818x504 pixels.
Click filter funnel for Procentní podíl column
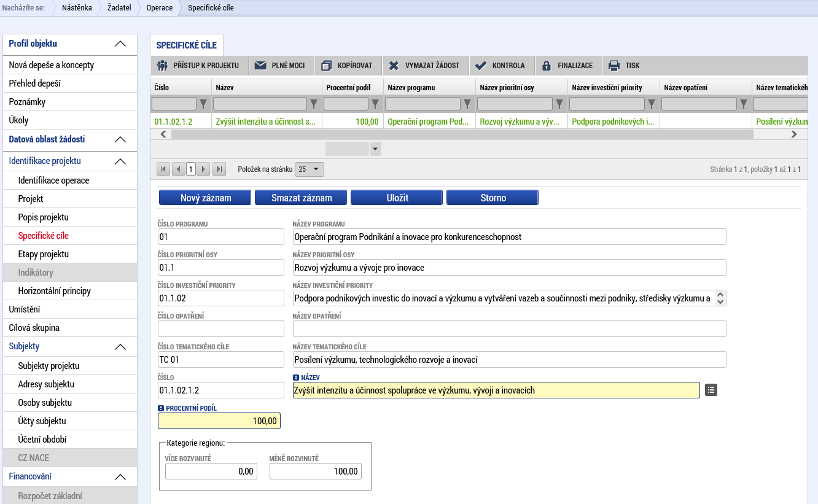pos(375,104)
